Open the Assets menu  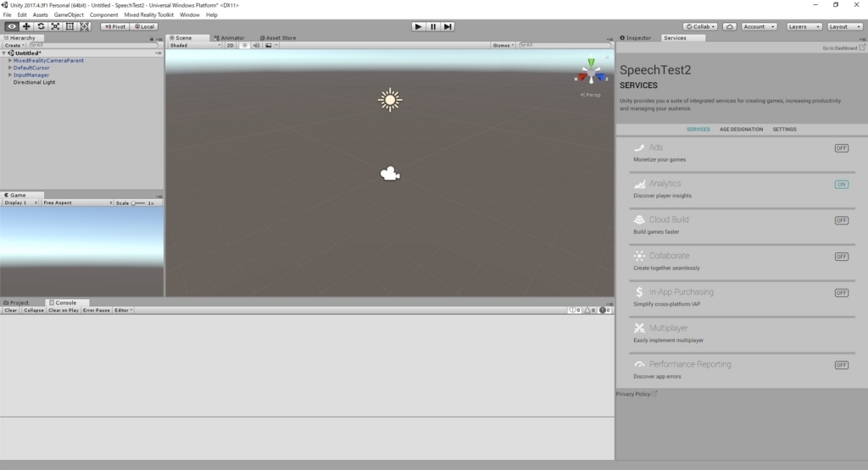coord(41,15)
